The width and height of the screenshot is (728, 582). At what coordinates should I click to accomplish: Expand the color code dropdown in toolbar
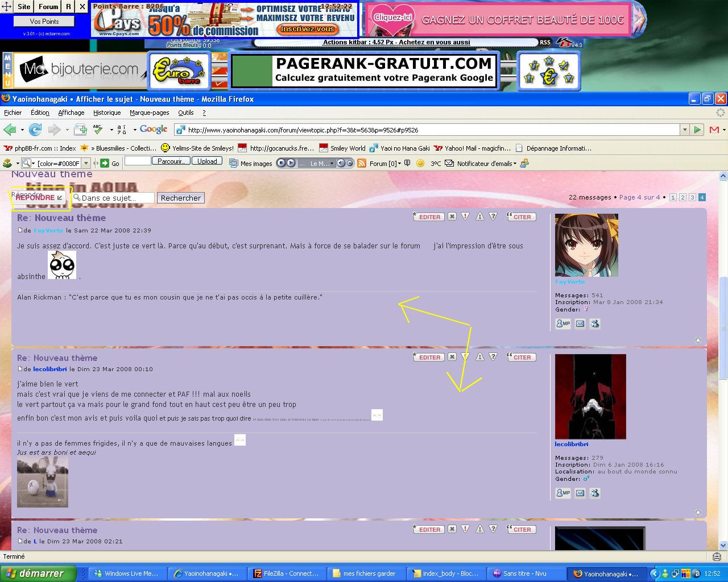click(86, 164)
